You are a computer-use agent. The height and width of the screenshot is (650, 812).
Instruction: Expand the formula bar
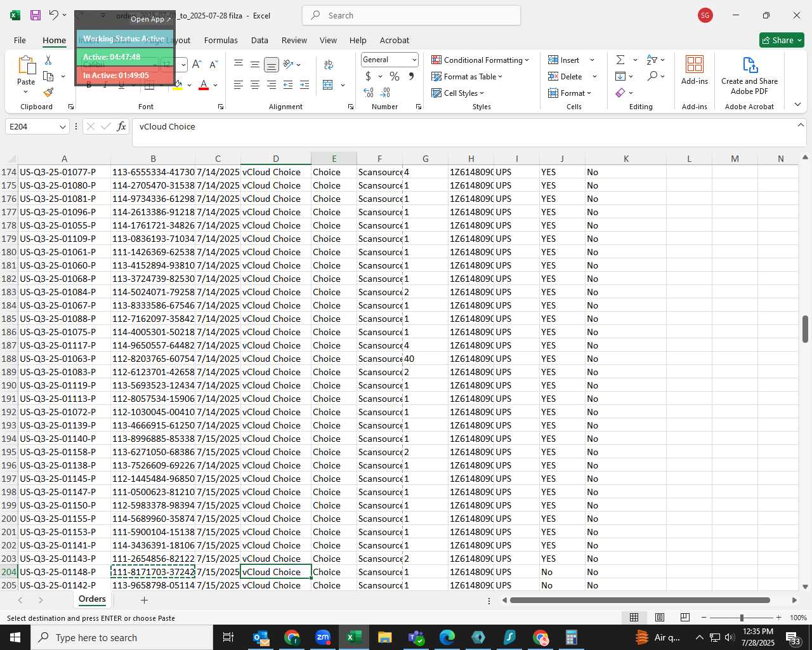[801, 125]
